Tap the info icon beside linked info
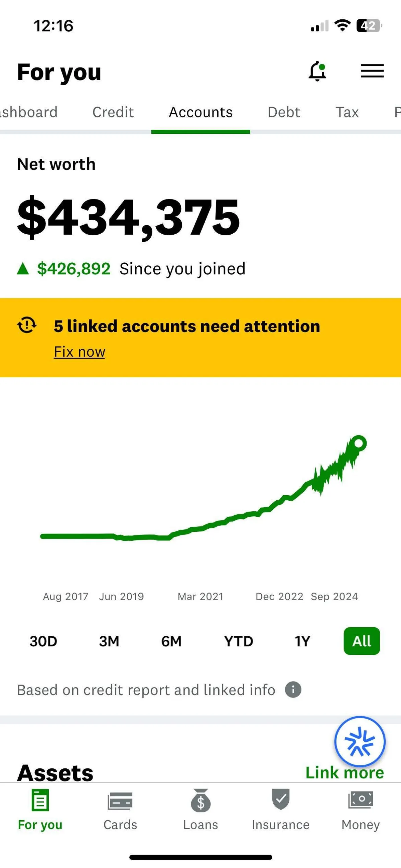 [293, 690]
